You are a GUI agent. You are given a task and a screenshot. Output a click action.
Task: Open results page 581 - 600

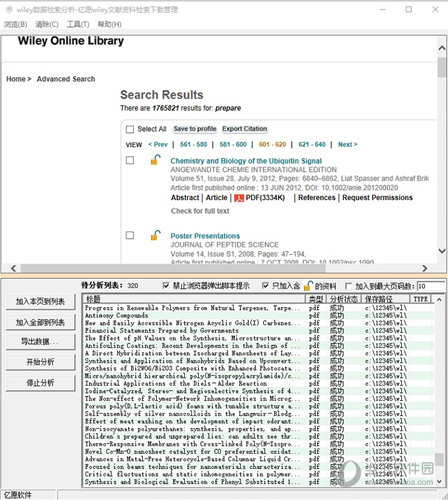point(233,144)
